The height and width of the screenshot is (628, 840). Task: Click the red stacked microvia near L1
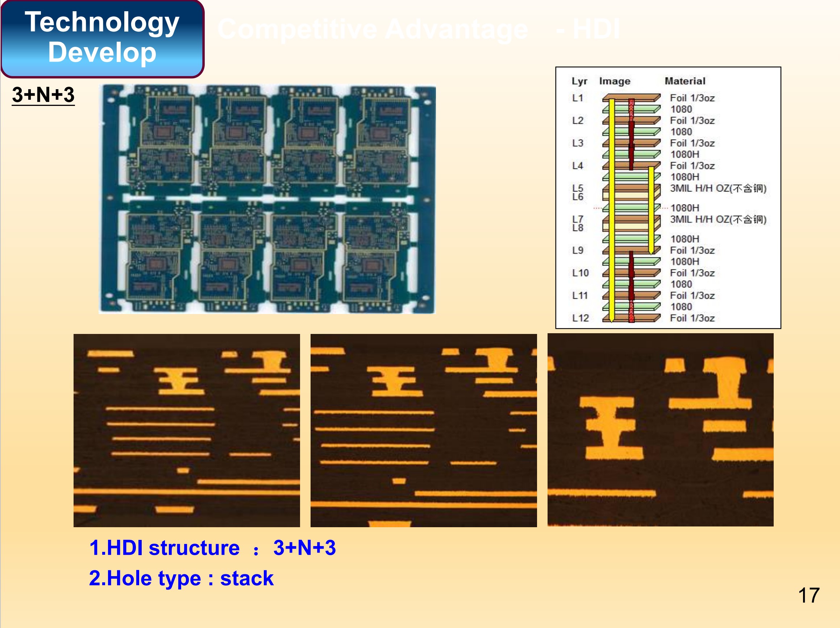(631, 108)
